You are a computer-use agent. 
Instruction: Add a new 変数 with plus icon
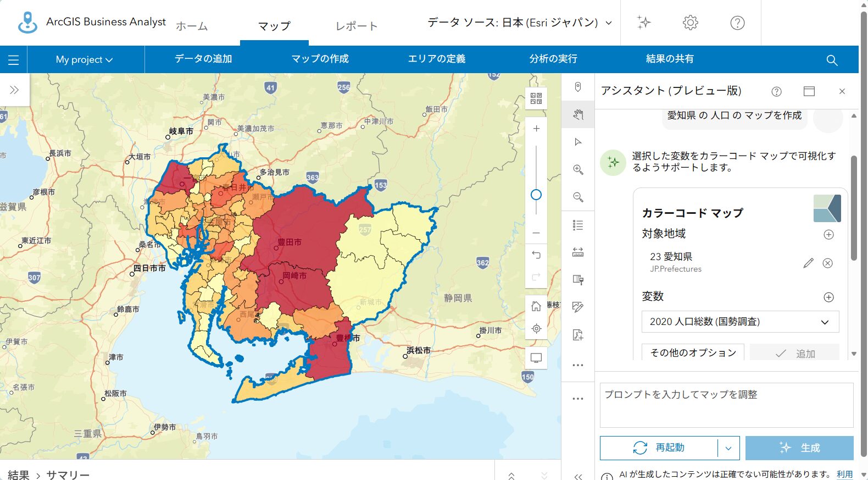[x=829, y=297]
